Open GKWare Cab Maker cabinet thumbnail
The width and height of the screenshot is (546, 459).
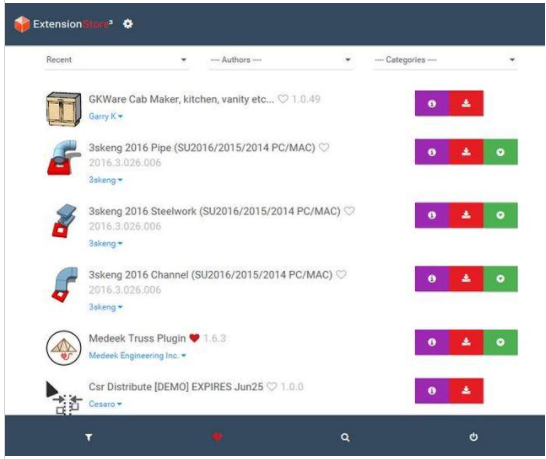click(64, 109)
